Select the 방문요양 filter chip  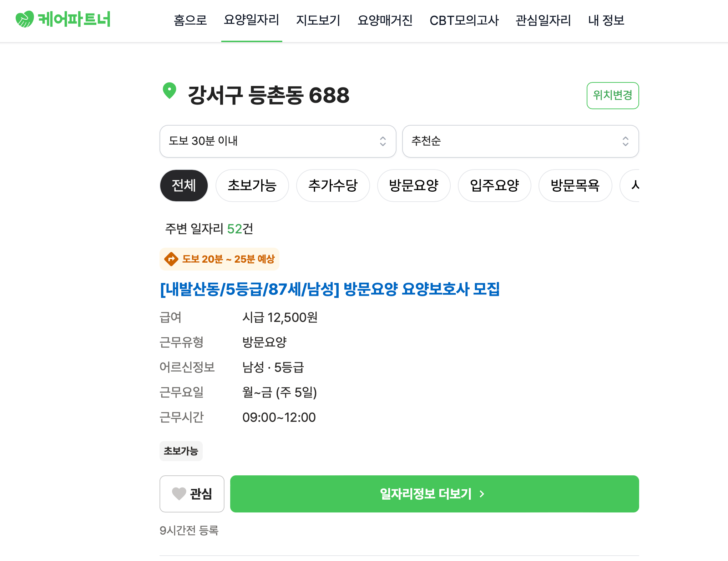[414, 186]
